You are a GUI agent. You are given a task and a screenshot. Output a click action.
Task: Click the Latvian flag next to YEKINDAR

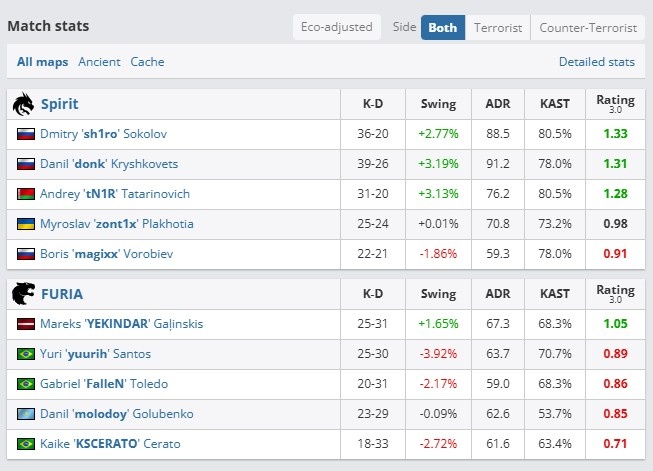(x=26, y=324)
